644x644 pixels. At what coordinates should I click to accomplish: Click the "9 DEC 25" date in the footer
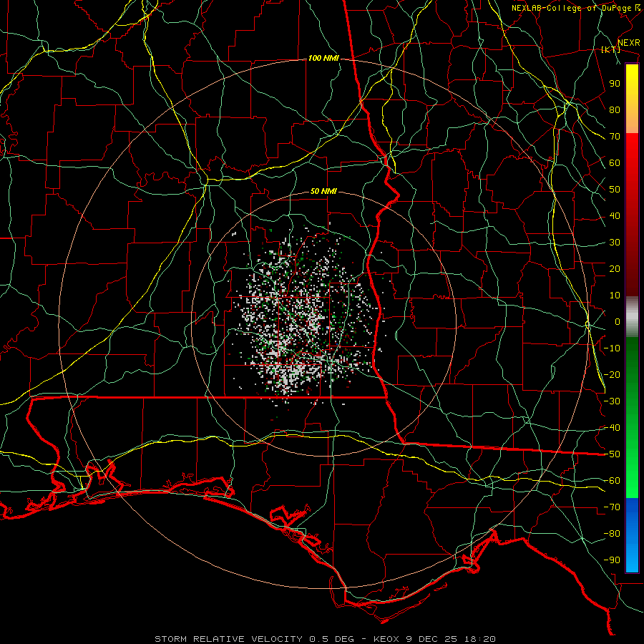(x=432, y=639)
